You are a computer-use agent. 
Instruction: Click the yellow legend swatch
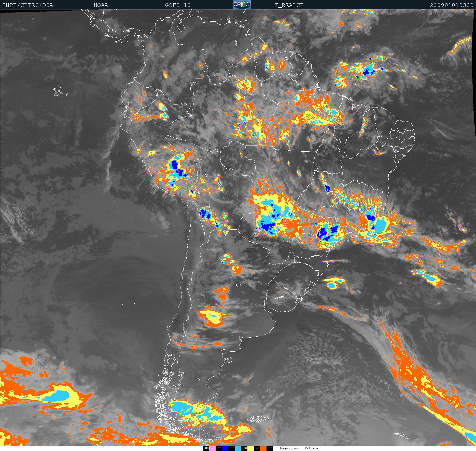click(250, 448)
